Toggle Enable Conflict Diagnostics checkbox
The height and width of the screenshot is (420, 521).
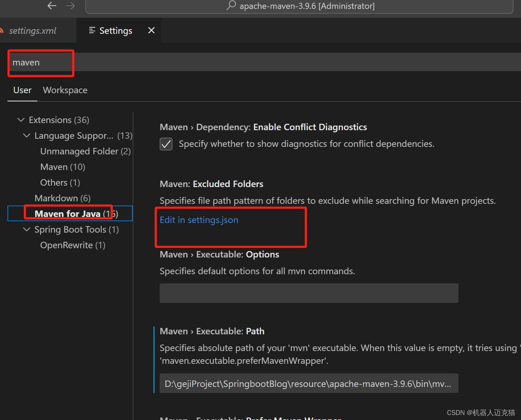(x=166, y=144)
